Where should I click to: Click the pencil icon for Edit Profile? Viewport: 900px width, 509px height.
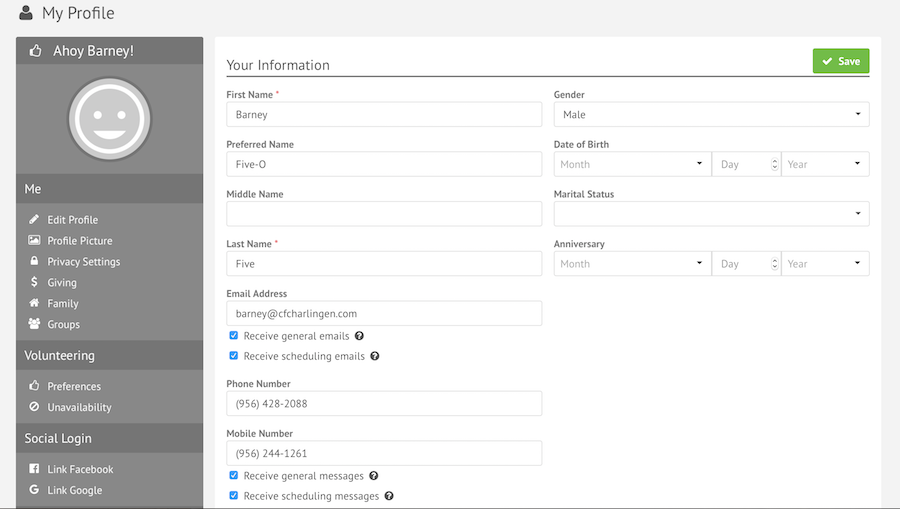(34, 219)
